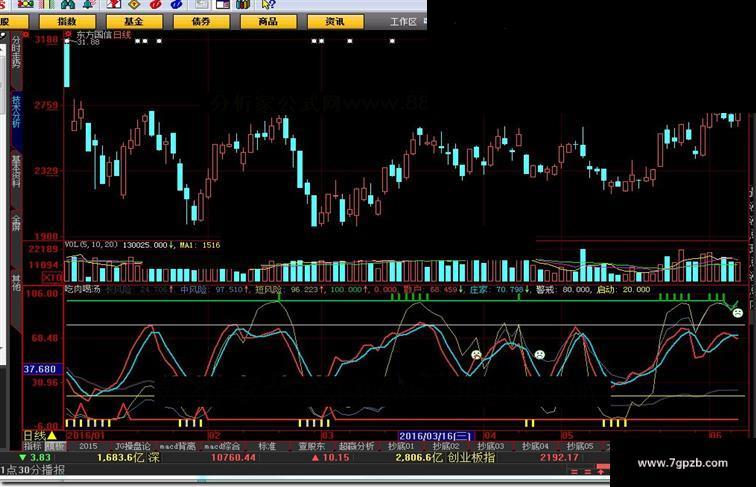Click the VOL(5,10,20) volume indicator label

91,245
